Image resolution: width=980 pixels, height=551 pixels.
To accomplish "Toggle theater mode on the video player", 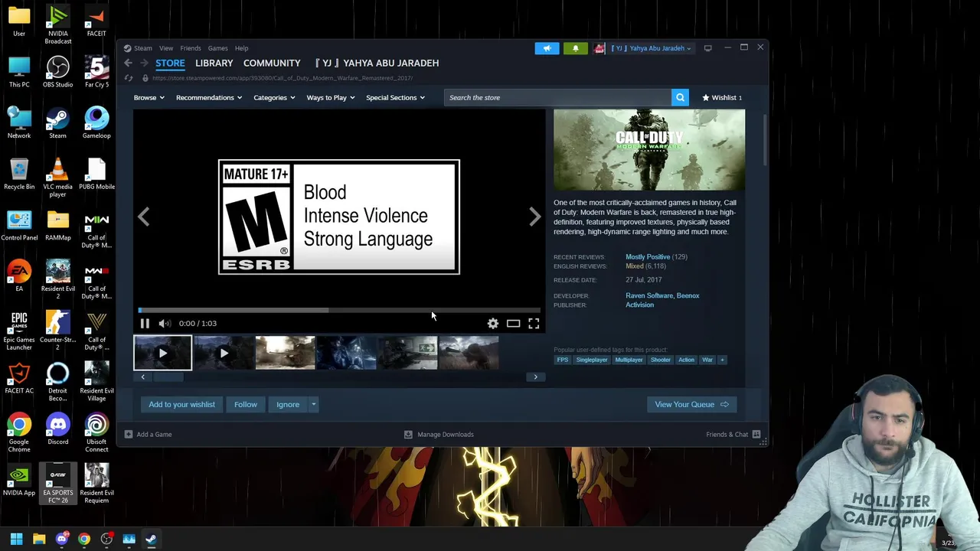I will [x=513, y=324].
